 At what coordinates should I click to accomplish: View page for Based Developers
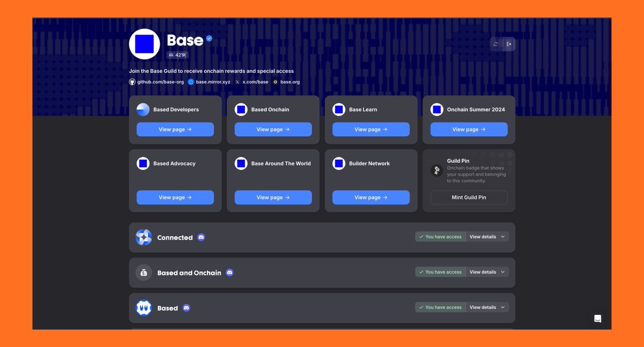pos(175,129)
